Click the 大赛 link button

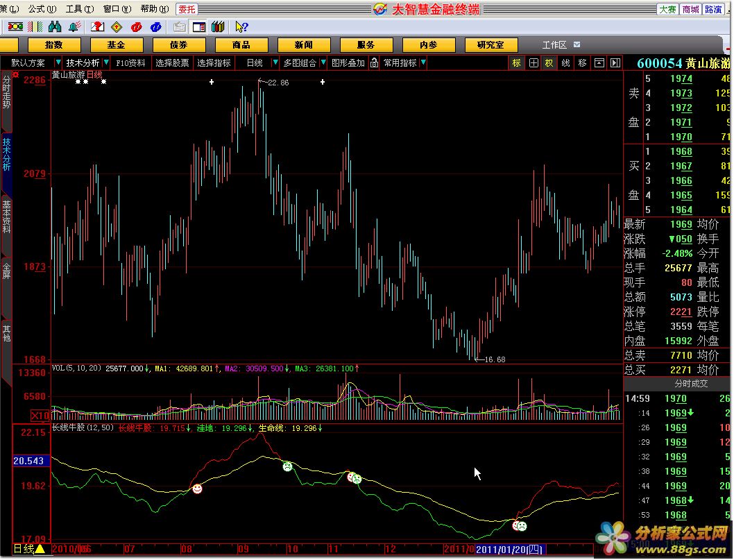pos(668,9)
